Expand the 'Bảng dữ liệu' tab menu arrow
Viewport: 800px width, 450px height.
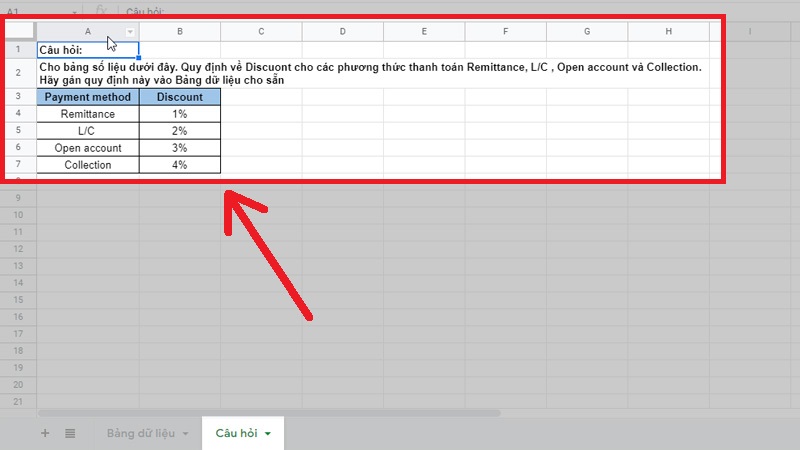pos(186,433)
